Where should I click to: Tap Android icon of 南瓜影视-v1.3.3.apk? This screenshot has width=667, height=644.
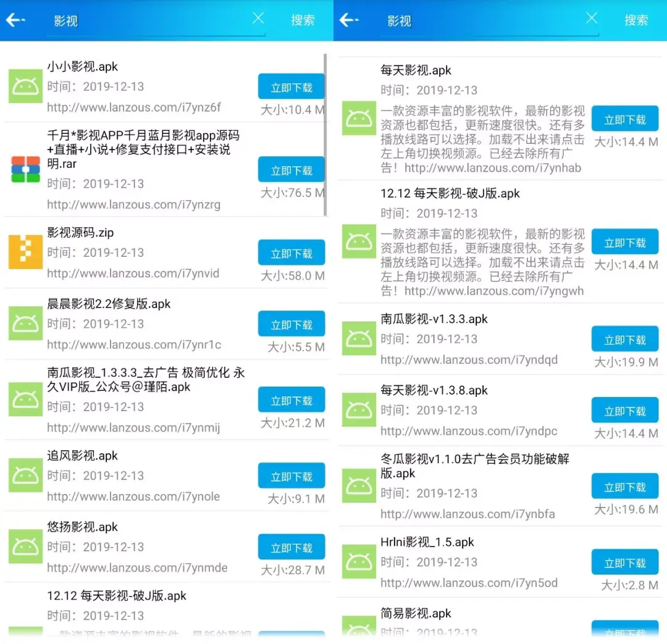359,338
